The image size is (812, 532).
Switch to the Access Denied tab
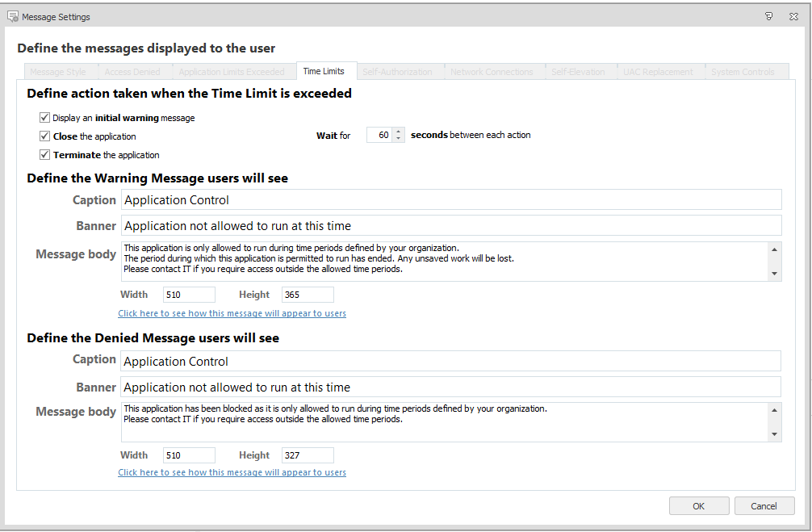[132, 72]
